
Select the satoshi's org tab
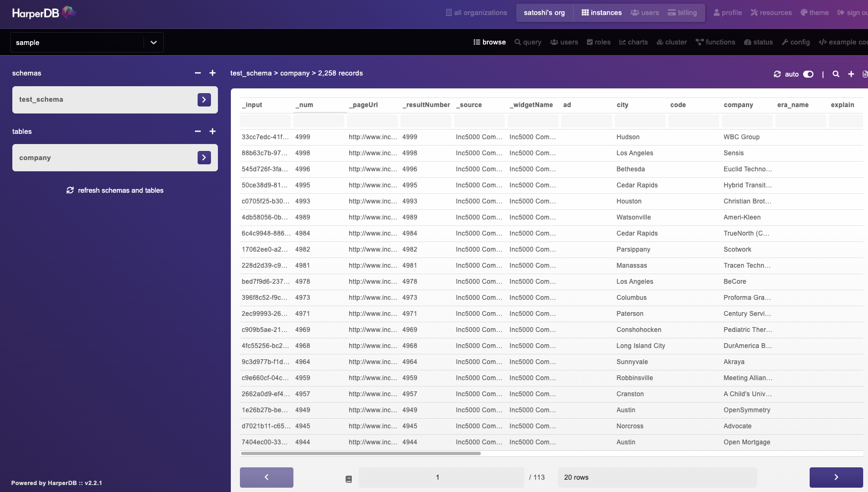[x=544, y=13]
